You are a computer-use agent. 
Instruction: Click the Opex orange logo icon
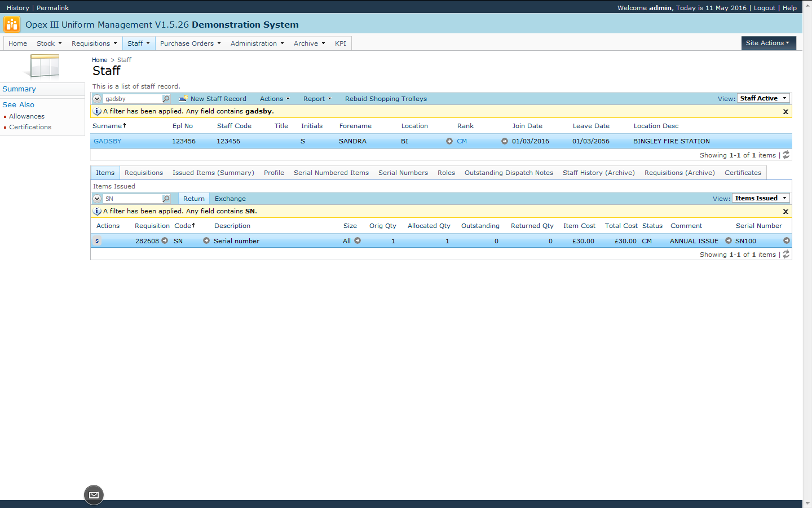11,24
